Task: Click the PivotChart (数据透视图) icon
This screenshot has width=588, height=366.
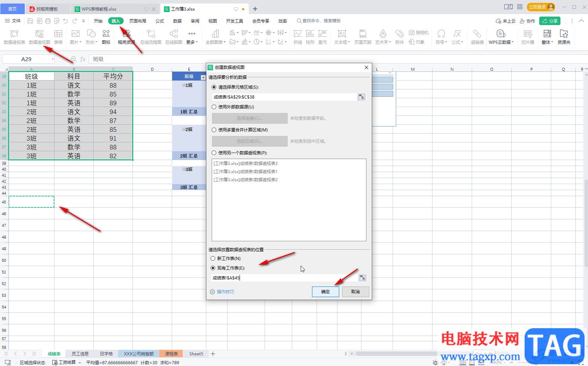Action: 39,37
